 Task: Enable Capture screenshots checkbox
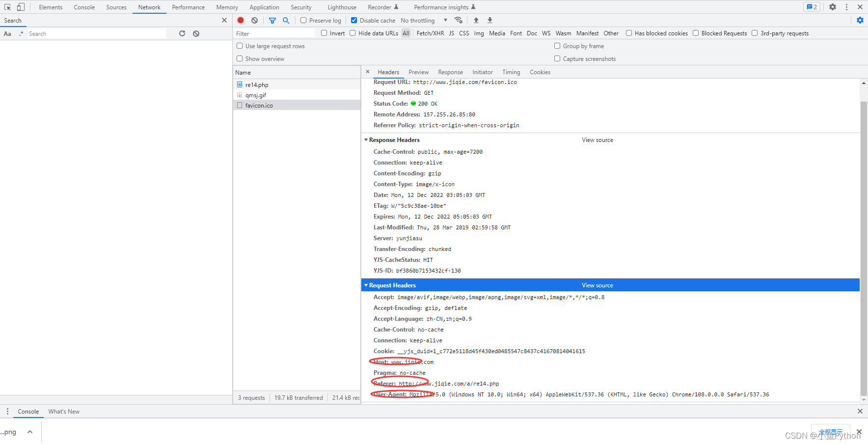557,58
